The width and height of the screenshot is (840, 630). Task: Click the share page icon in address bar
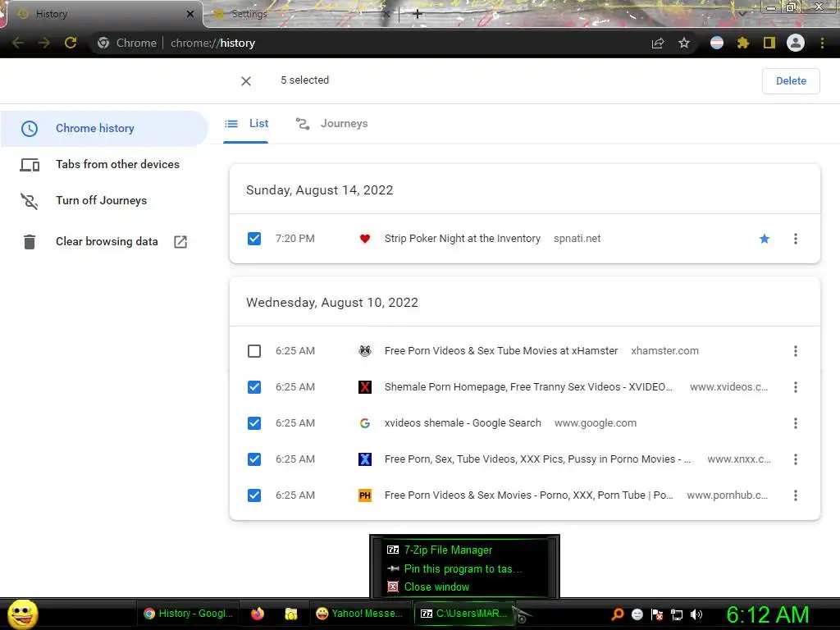click(658, 43)
